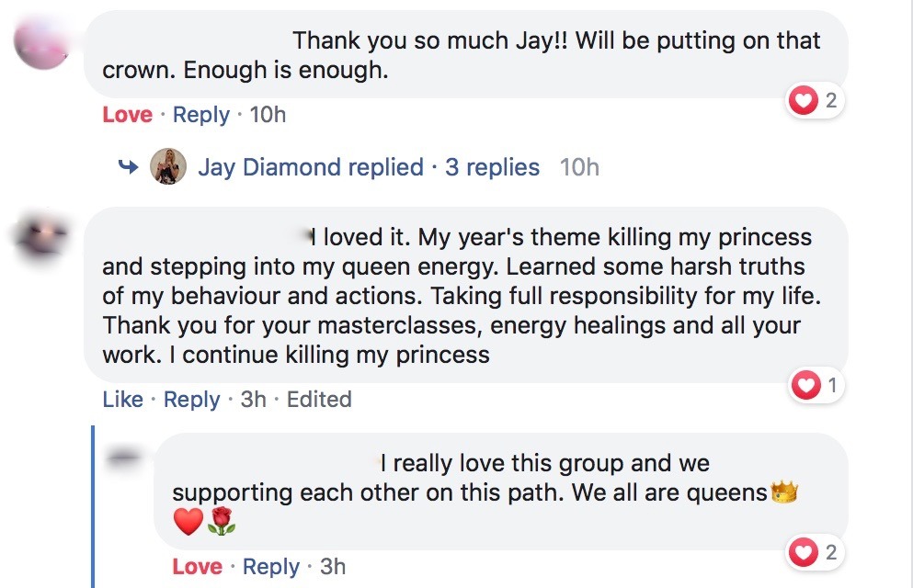Click the single heart reaction on the princess comment
Screen dimensions: 913x588
click(x=816, y=386)
